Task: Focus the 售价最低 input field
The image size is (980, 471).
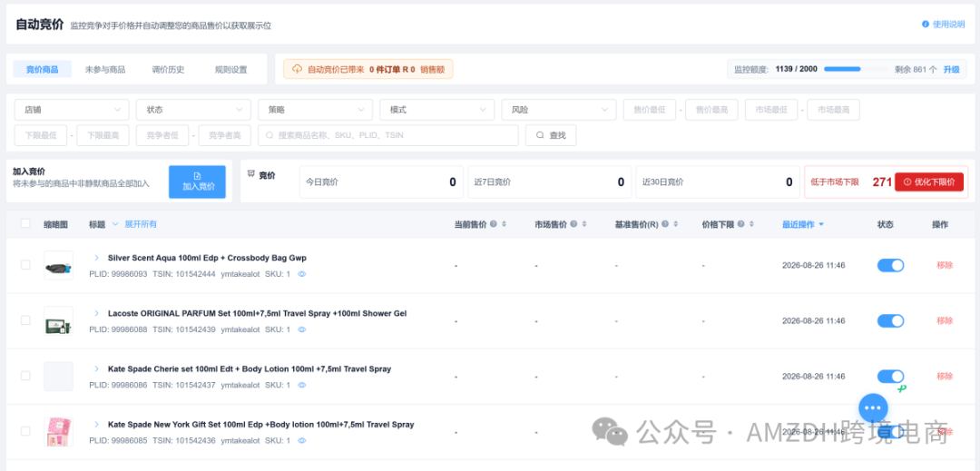Action: point(650,109)
